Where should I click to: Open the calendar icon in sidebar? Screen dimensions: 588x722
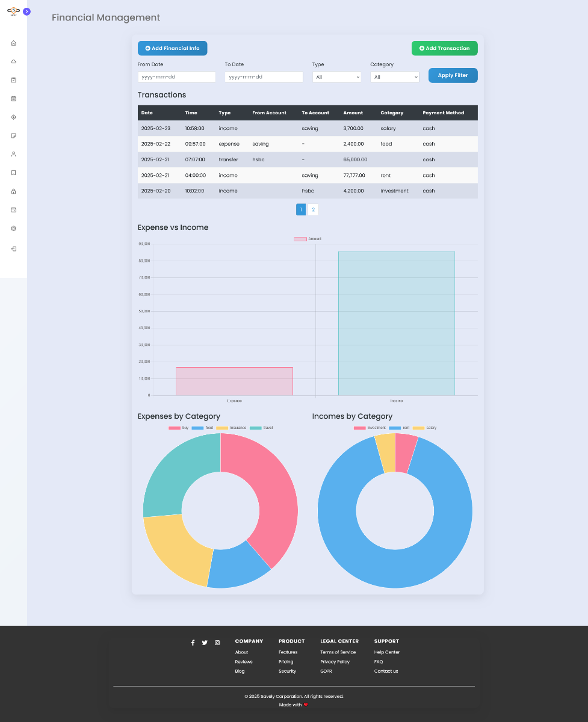pyautogui.click(x=13, y=99)
